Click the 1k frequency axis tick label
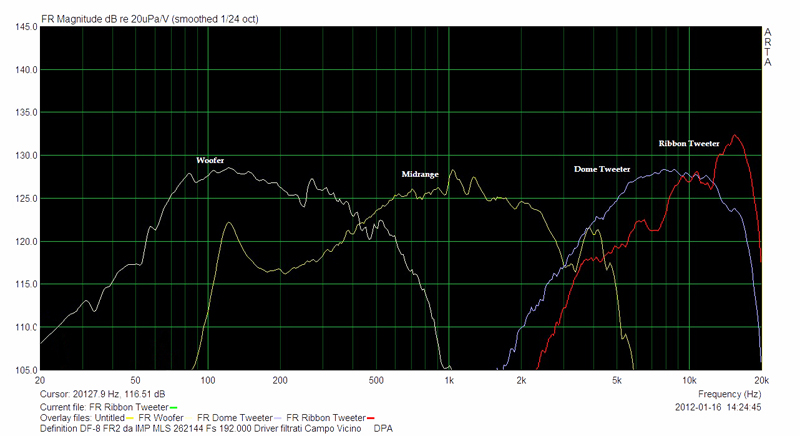 click(450, 381)
